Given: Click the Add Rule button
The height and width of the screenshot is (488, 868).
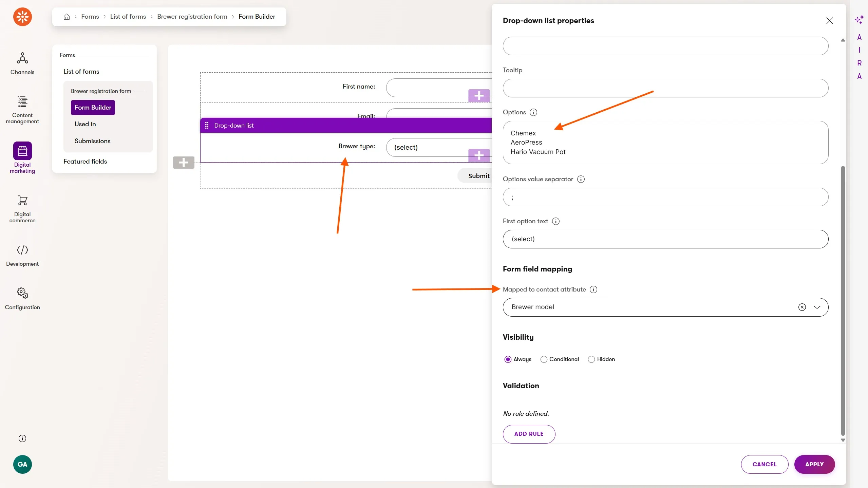Looking at the screenshot, I should 529,434.
